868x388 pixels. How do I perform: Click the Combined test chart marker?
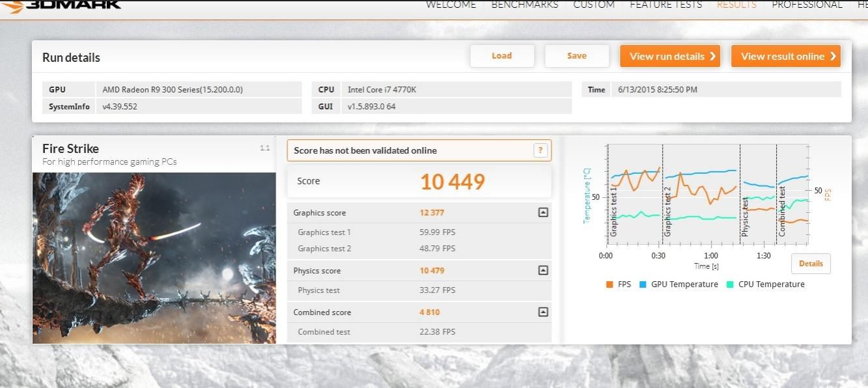782,212
